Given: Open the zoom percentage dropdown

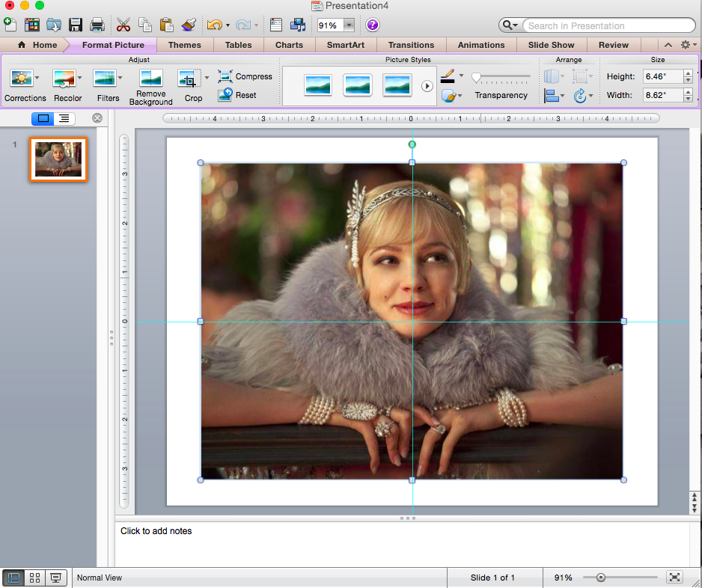Looking at the screenshot, I should 349,25.
